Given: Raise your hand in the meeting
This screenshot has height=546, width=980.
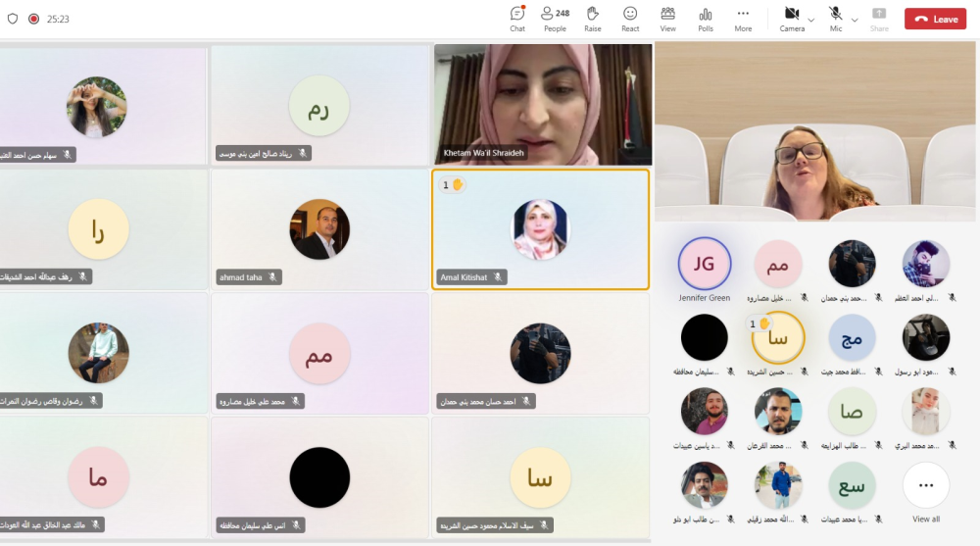Looking at the screenshot, I should pyautogui.click(x=593, y=18).
